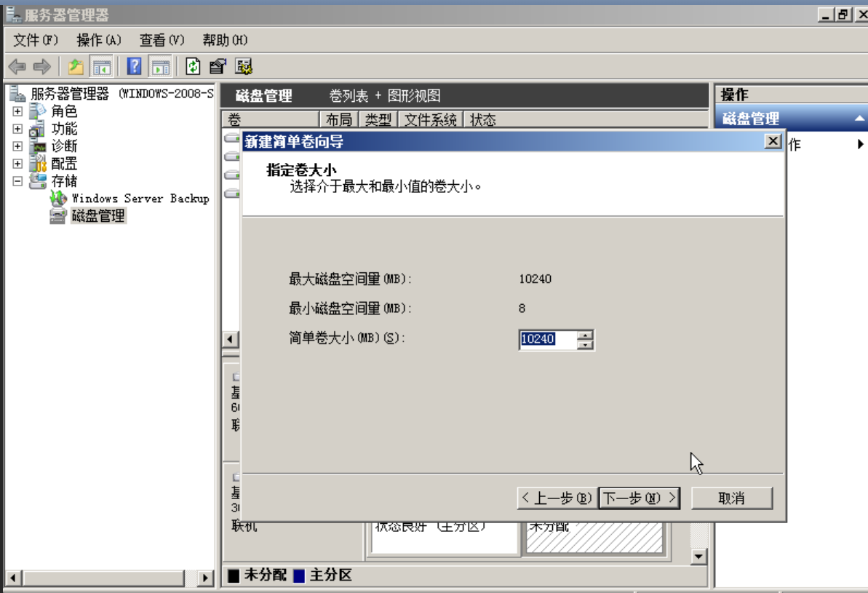This screenshot has width=868, height=593.
Task: Expand the 角色 tree node
Action: point(17,111)
